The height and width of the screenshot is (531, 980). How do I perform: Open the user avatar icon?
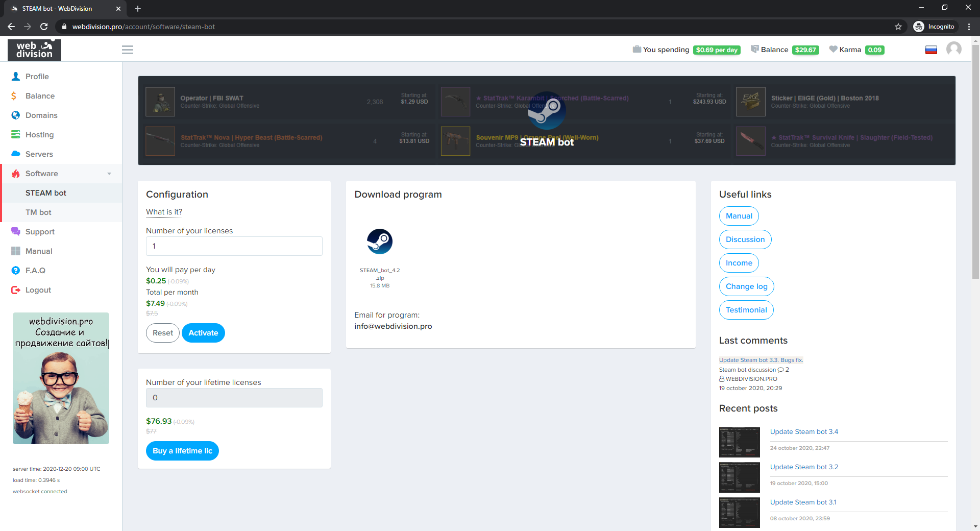[953, 49]
